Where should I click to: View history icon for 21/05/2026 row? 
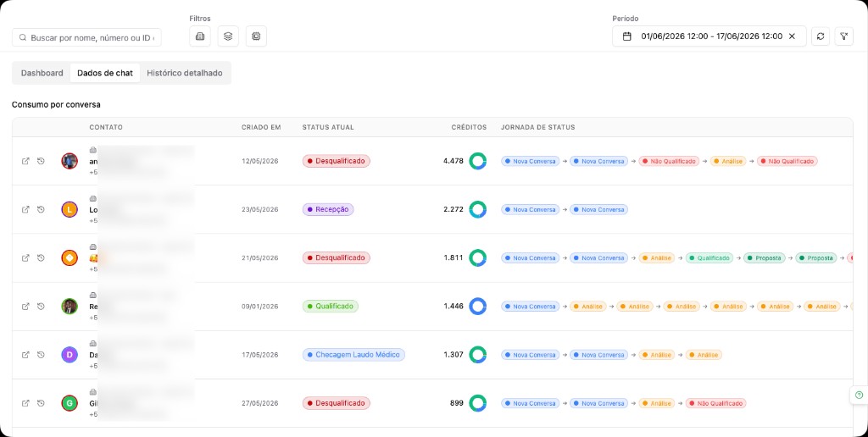pos(41,257)
